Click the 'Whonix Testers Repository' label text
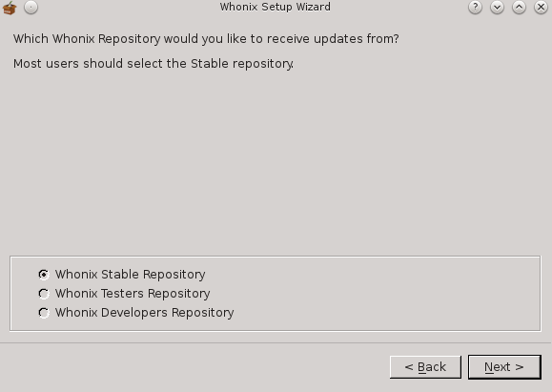Viewport: 552px width, 392px height. point(133,294)
